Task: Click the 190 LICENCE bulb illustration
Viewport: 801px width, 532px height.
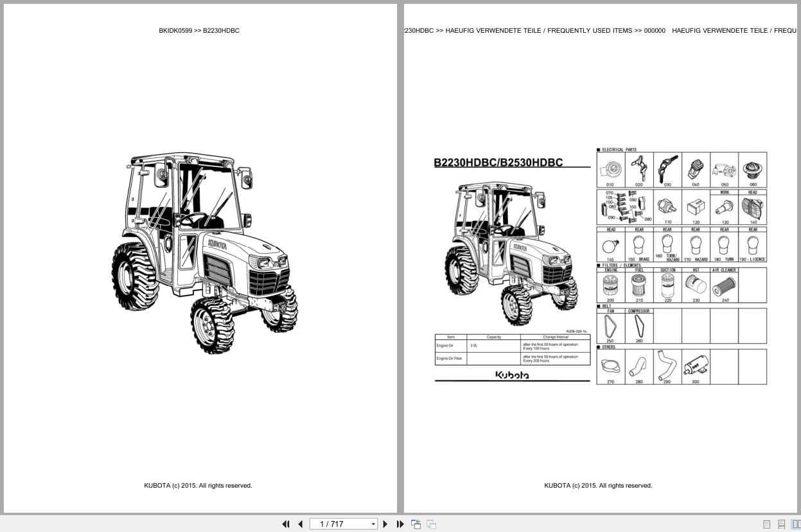Action: click(x=753, y=244)
